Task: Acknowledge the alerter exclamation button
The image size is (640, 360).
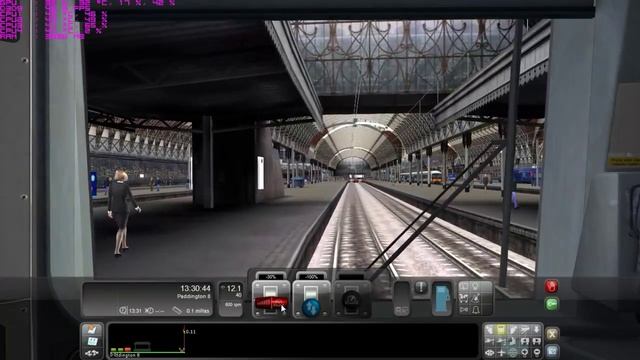Action: click(421, 287)
